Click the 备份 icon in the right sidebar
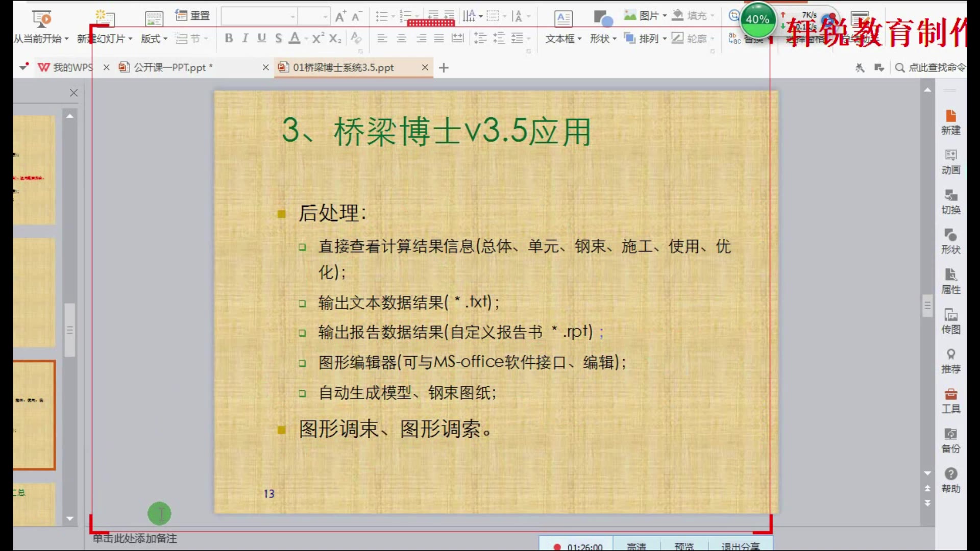 pyautogui.click(x=950, y=440)
